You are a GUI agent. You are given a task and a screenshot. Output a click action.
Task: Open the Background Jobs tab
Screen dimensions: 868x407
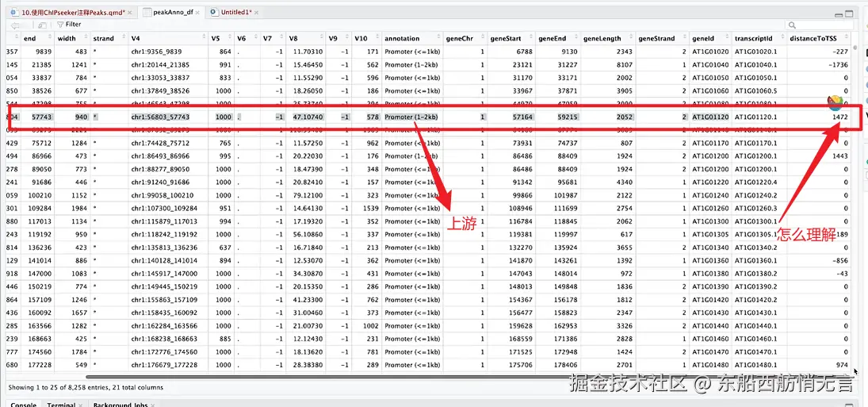pos(124,405)
